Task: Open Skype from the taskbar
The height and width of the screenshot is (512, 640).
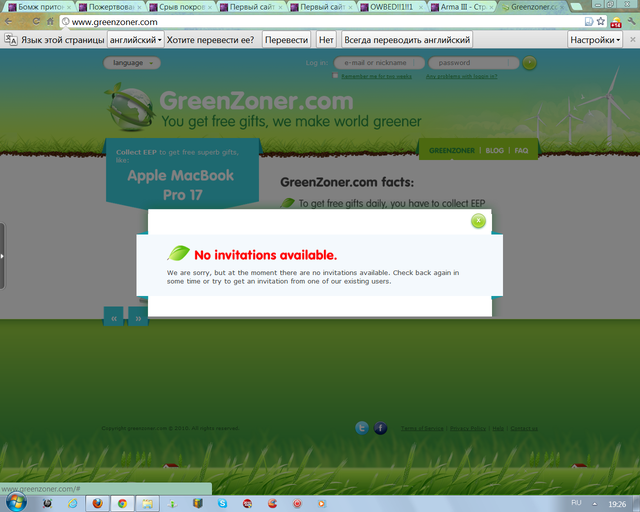Action: pyautogui.click(x=222, y=503)
